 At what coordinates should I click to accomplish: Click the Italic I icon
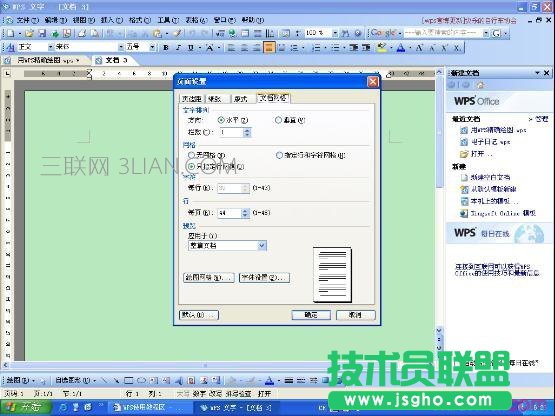(178, 47)
